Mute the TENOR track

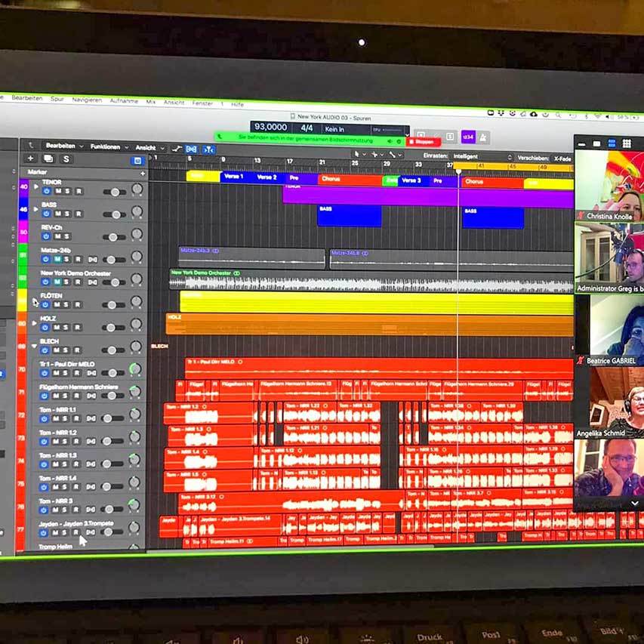pos(56,192)
